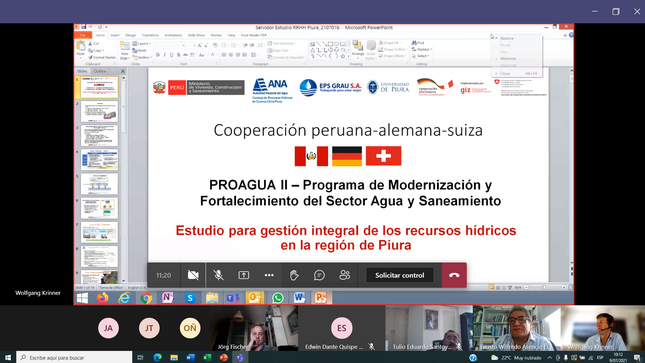This screenshot has height=363, width=645.
Task: Click JA participant avatar
Action: click(108, 328)
